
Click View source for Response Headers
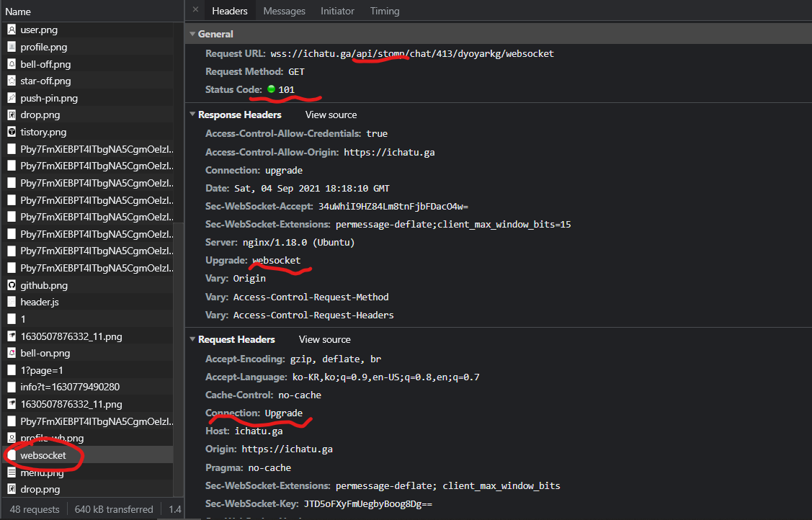pyautogui.click(x=331, y=114)
